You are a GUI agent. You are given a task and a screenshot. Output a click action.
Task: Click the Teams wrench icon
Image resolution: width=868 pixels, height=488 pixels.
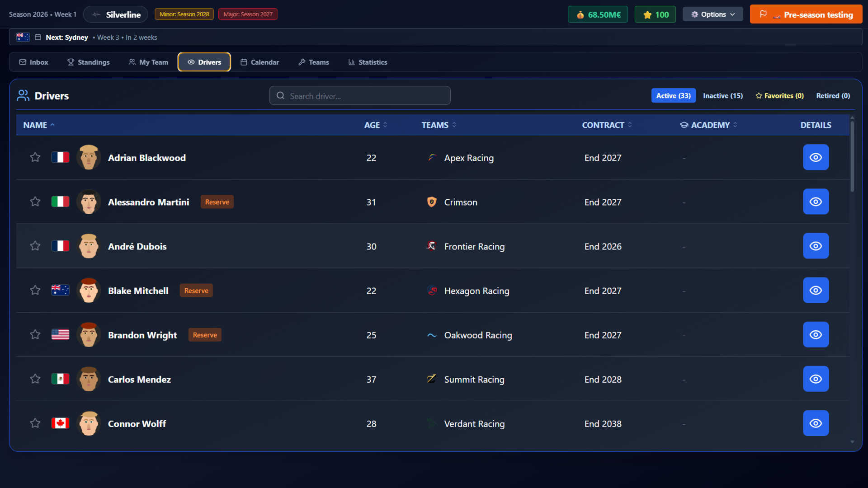302,62
